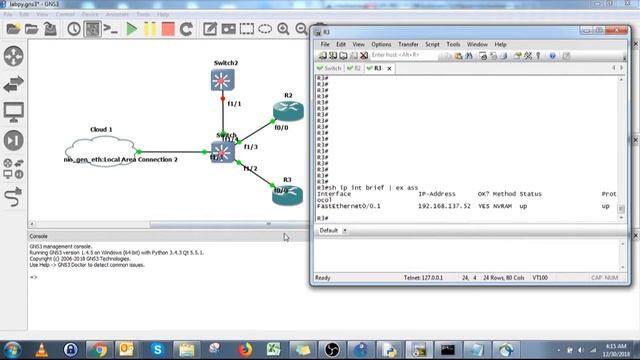Click GNS3 Open project folder icon
The width and height of the screenshot is (640, 360).
pos(32,29)
